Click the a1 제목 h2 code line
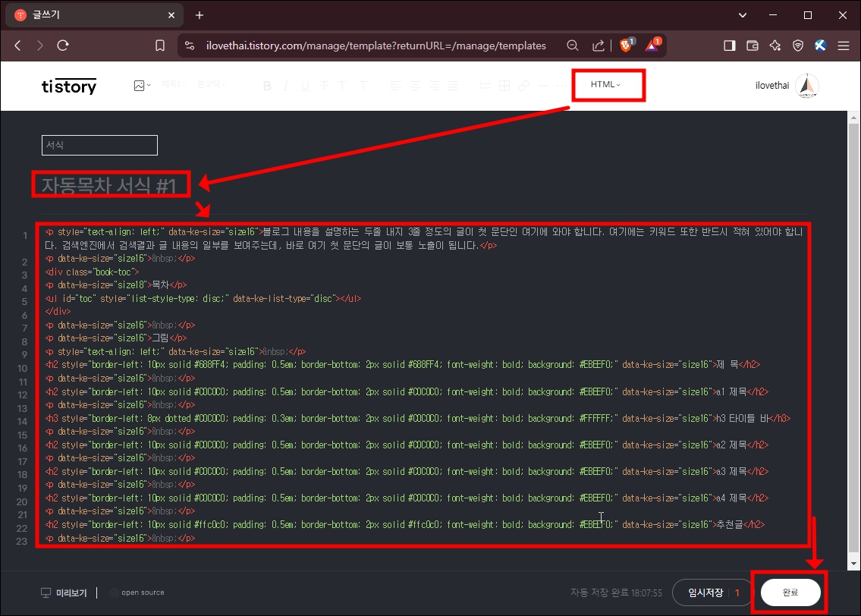This screenshot has height=616, width=861. tap(407, 392)
